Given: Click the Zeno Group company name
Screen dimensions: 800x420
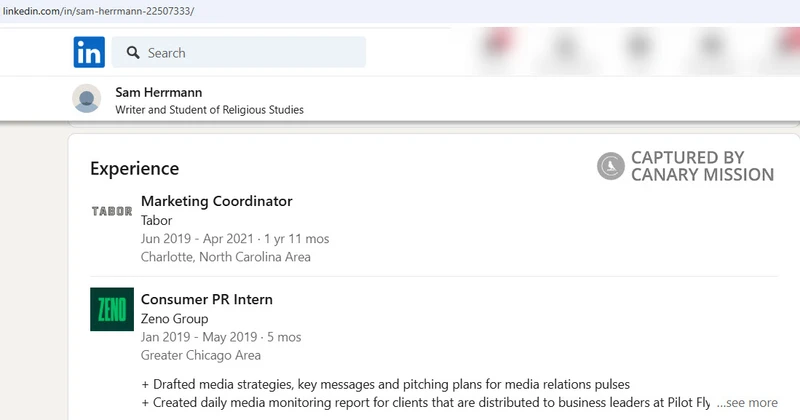Looking at the screenshot, I should (x=174, y=319).
